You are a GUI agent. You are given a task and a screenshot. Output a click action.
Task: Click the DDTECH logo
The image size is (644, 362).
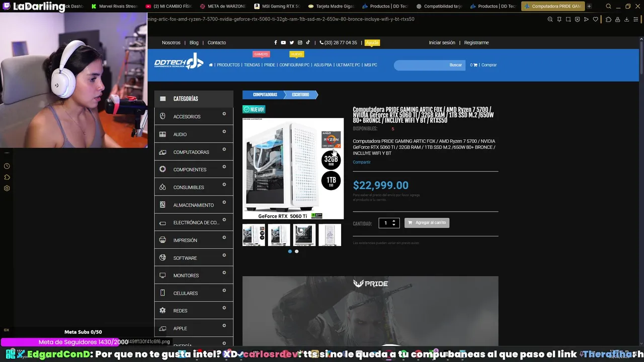[x=179, y=61]
